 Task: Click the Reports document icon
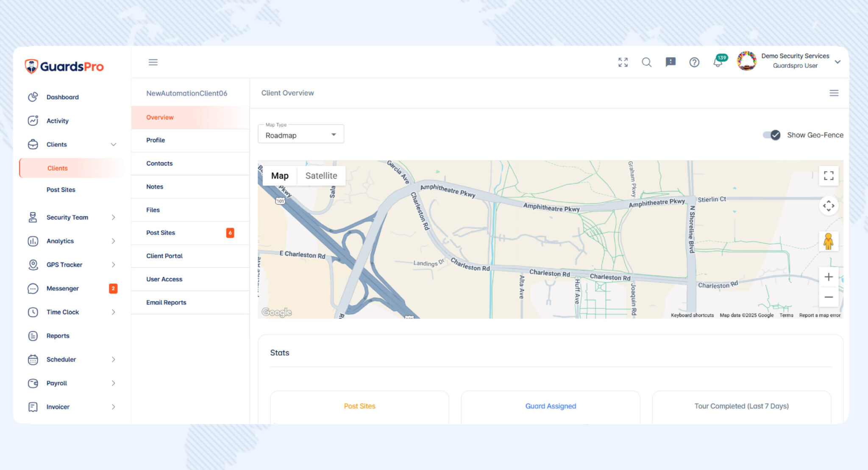coord(33,336)
